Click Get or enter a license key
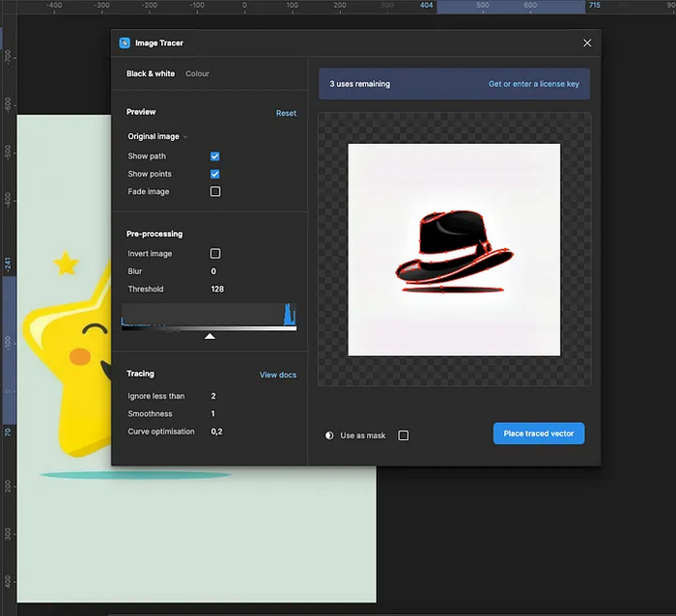Viewport: 676px width, 616px height. (x=533, y=84)
